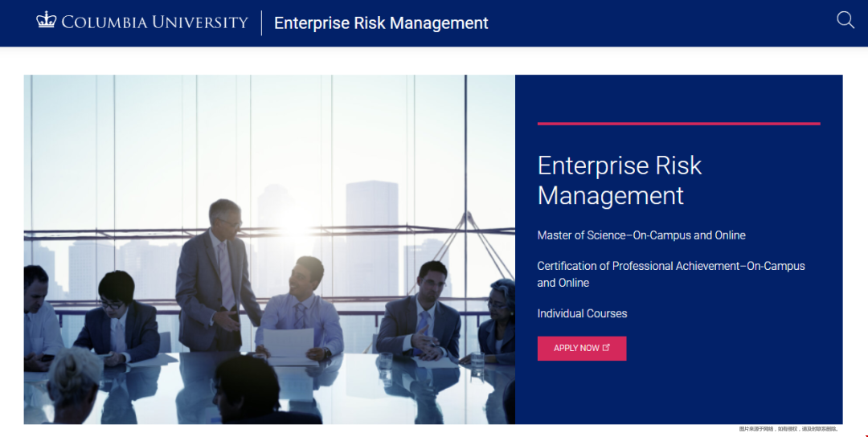Click the large Enterprise Risk Management heading

point(619,180)
